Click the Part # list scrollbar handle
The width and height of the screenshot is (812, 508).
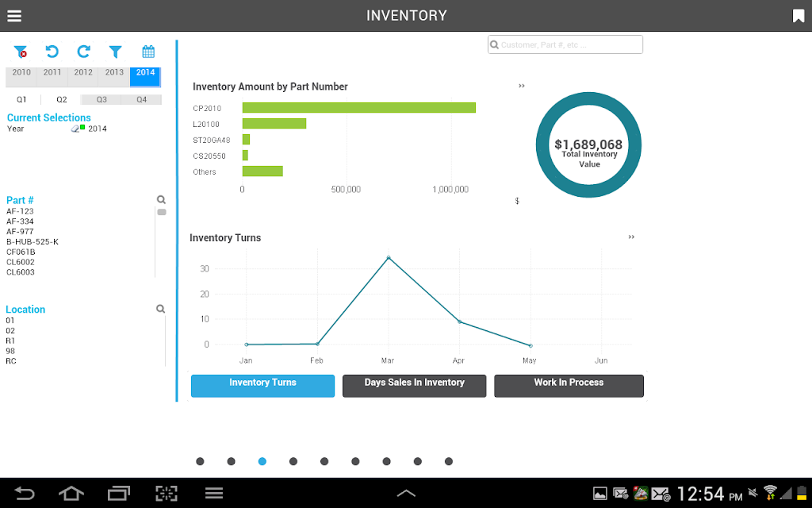coord(162,212)
